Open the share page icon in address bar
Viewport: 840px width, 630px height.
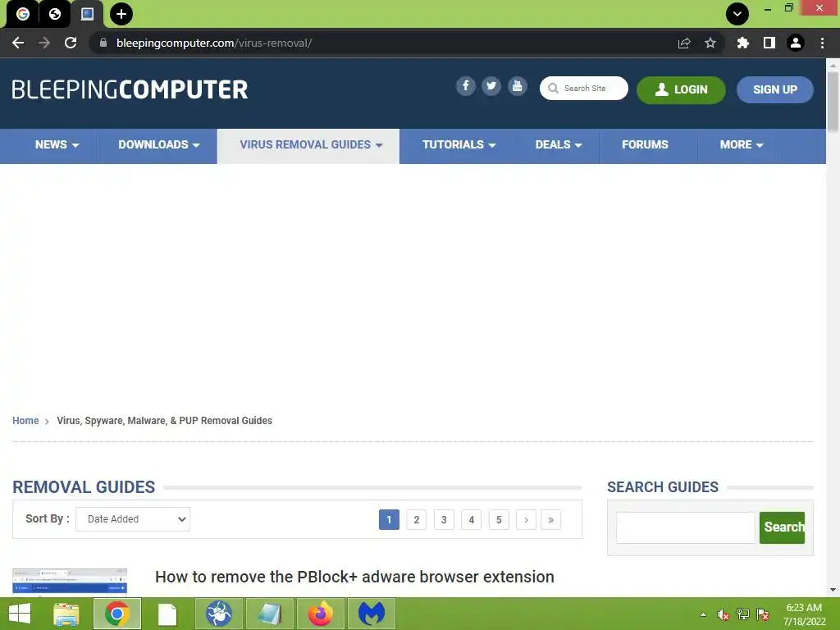point(684,43)
